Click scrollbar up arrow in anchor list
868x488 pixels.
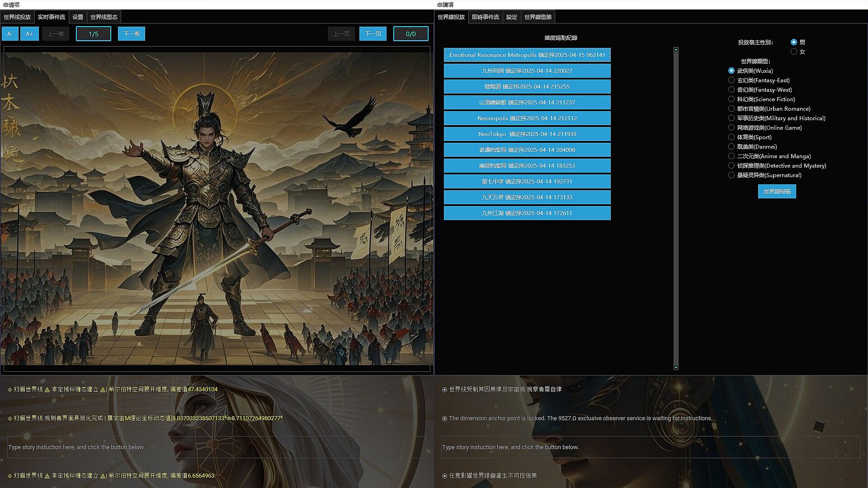(x=676, y=50)
